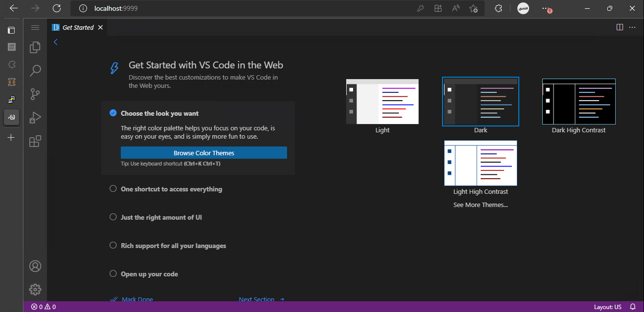Open the Run and Debug view

pyautogui.click(x=35, y=117)
